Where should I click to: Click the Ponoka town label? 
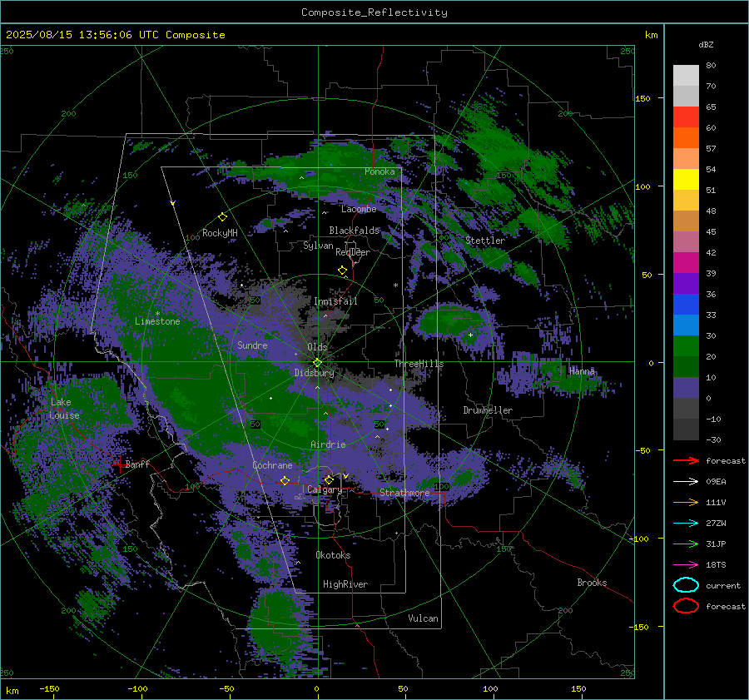[x=379, y=171]
